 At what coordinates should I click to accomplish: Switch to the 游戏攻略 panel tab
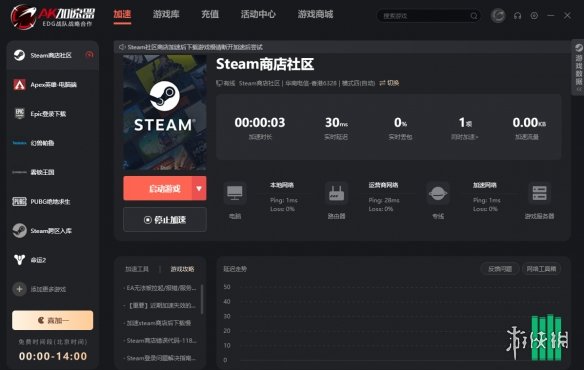point(182,269)
